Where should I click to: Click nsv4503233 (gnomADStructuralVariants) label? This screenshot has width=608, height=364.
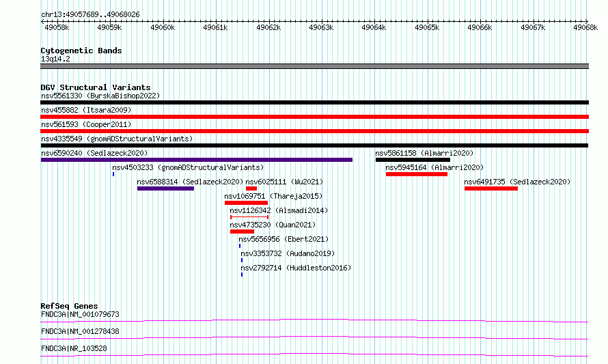[x=188, y=167]
